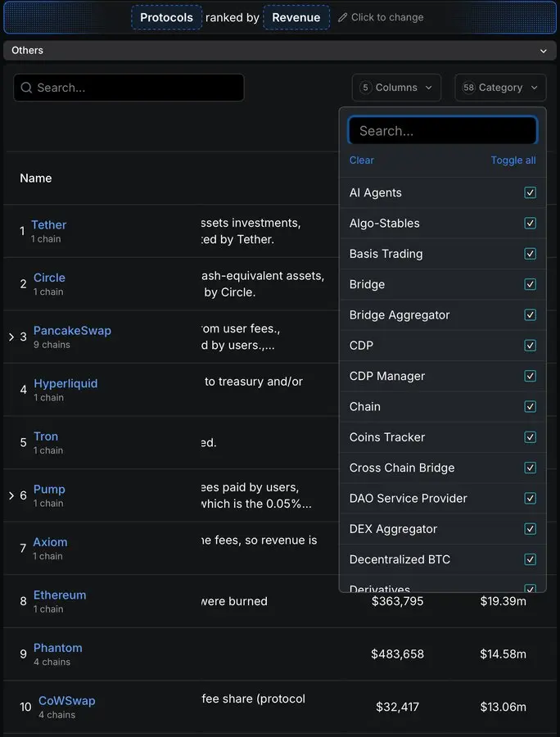This screenshot has width=560, height=737.
Task: Open the Hyperliquid protocol link
Action: tap(65, 383)
